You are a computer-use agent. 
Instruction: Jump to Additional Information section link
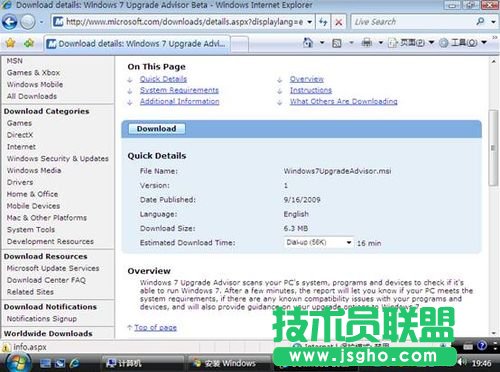click(x=180, y=101)
